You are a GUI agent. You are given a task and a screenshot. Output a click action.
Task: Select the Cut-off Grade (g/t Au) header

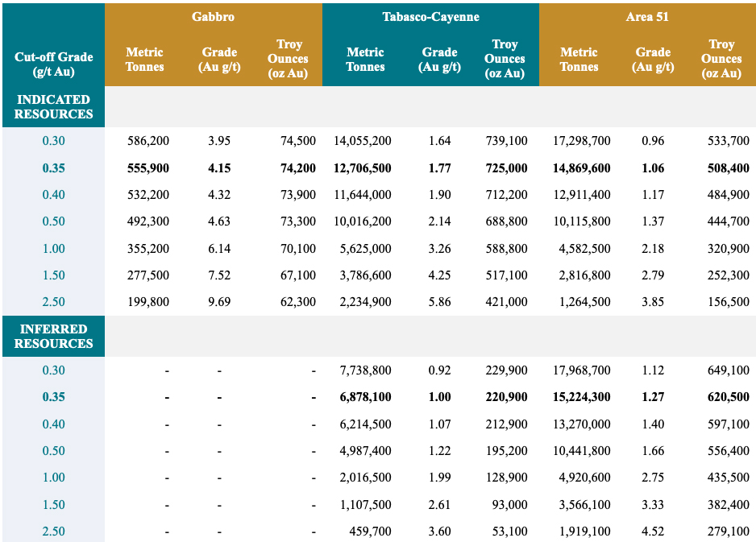point(53,64)
